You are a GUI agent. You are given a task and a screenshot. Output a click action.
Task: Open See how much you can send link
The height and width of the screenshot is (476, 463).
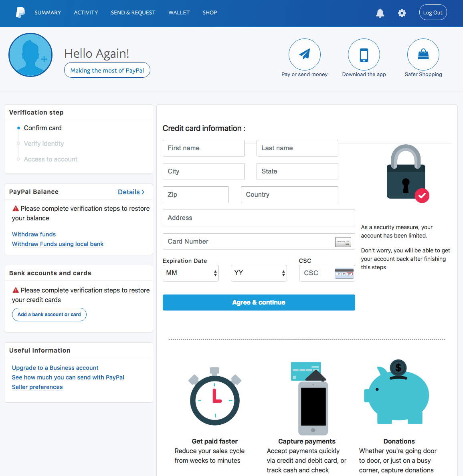point(68,377)
